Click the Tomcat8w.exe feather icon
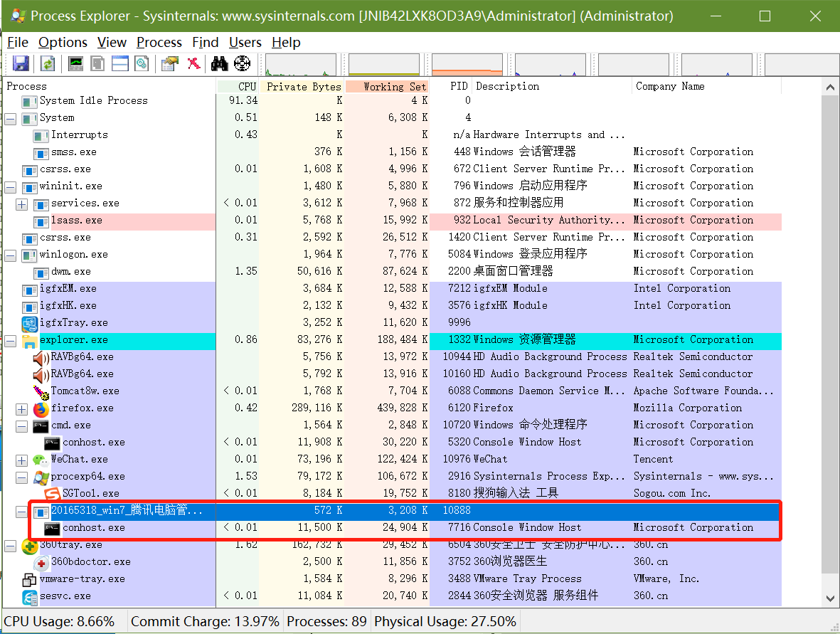This screenshot has width=840, height=634. 41,392
